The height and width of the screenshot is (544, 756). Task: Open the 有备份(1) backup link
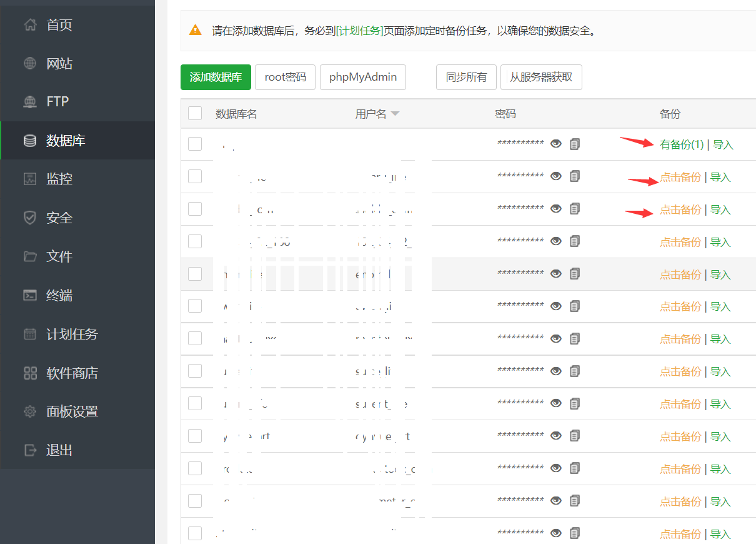(x=682, y=144)
